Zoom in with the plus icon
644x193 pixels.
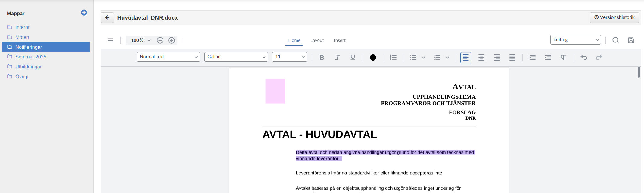[x=172, y=40]
